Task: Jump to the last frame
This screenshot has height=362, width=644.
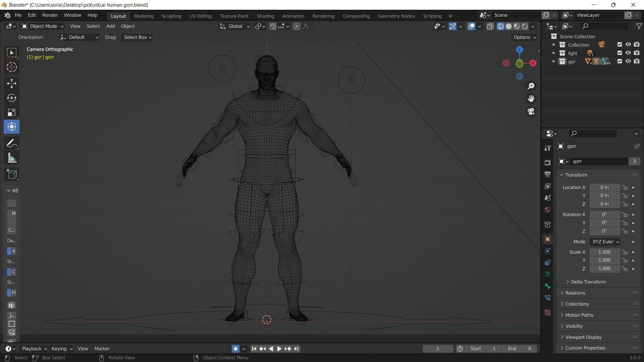Action: (296, 349)
